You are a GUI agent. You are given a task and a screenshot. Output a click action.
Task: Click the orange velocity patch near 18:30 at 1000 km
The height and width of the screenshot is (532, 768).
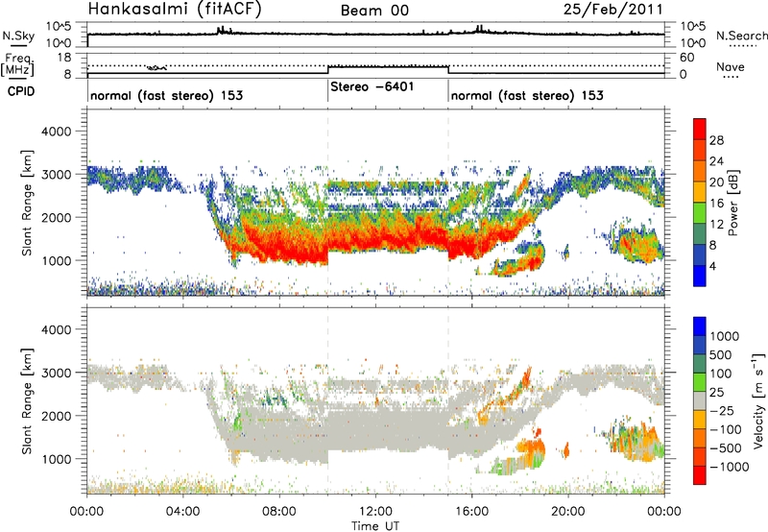(x=531, y=448)
